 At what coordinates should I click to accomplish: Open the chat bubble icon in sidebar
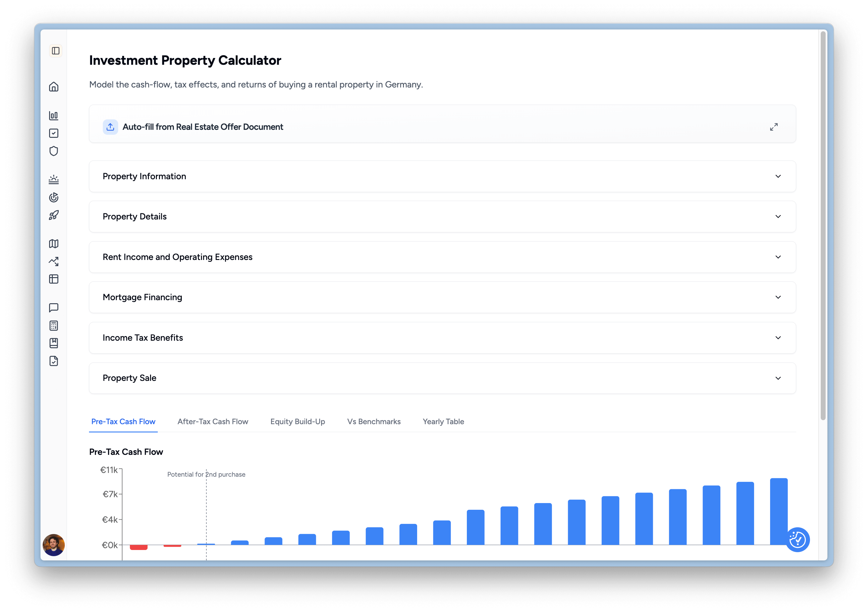[x=54, y=308]
